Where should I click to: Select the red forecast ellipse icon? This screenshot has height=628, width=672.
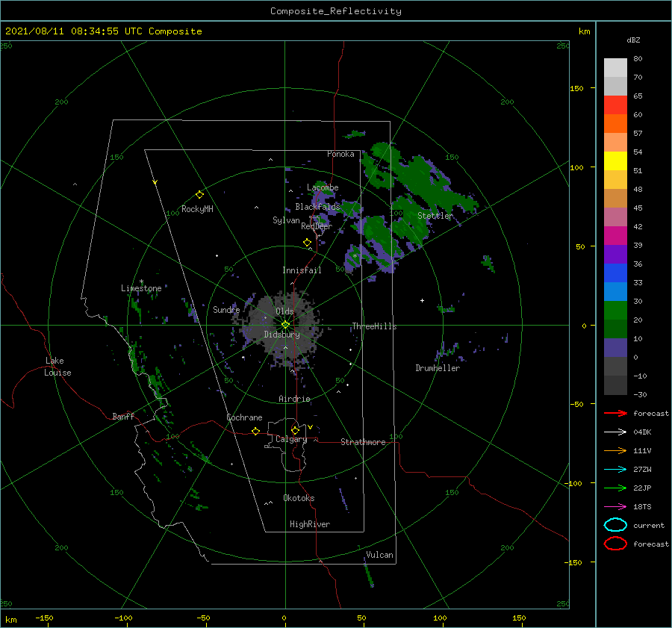click(x=615, y=544)
